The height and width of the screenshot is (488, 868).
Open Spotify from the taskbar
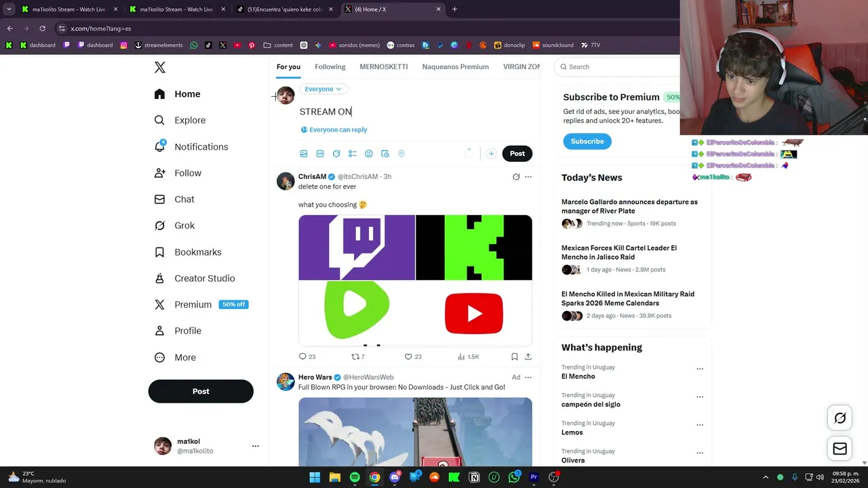(355, 477)
